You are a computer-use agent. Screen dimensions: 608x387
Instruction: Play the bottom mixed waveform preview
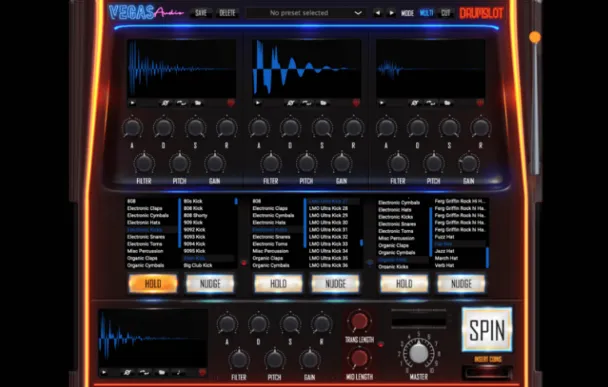coord(104,373)
